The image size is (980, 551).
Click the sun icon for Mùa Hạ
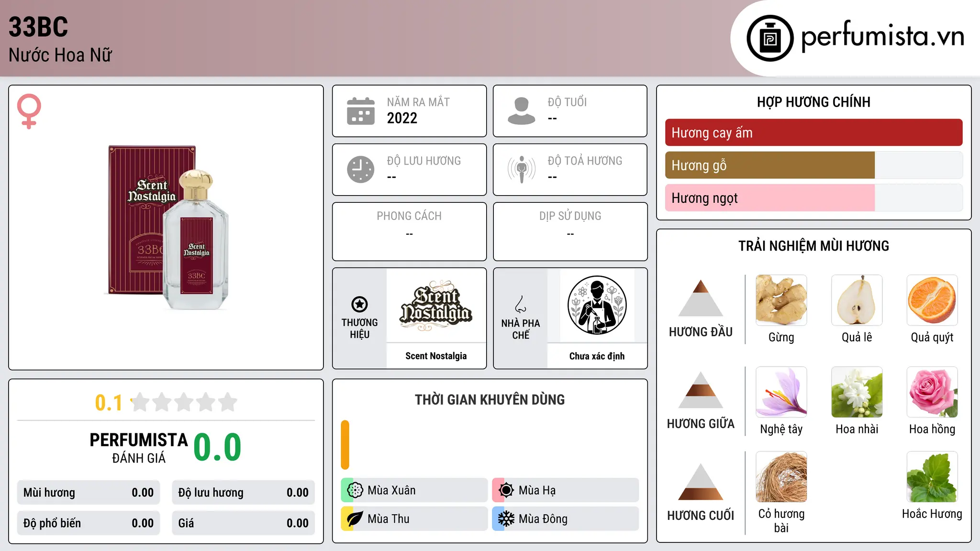point(506,490)
